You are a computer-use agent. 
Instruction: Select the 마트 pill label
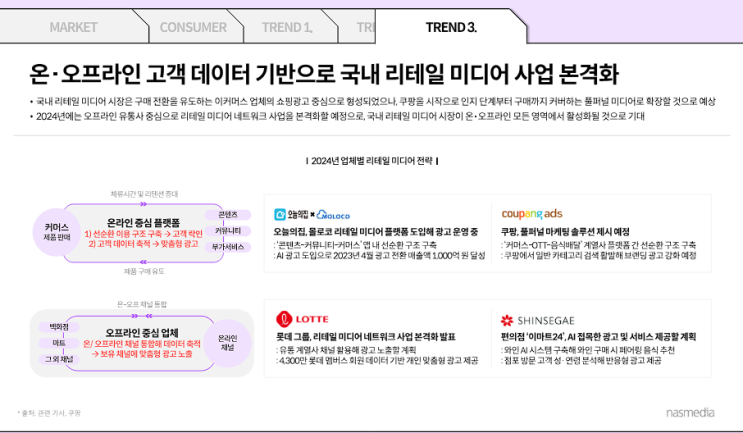59,343
